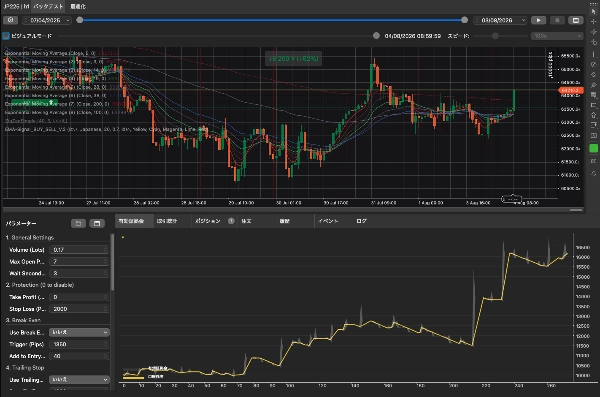Click the Volume (Lots) 0.17 field
Screen dimensions: 600x397
pyautogui.click(x=79, y=250)
